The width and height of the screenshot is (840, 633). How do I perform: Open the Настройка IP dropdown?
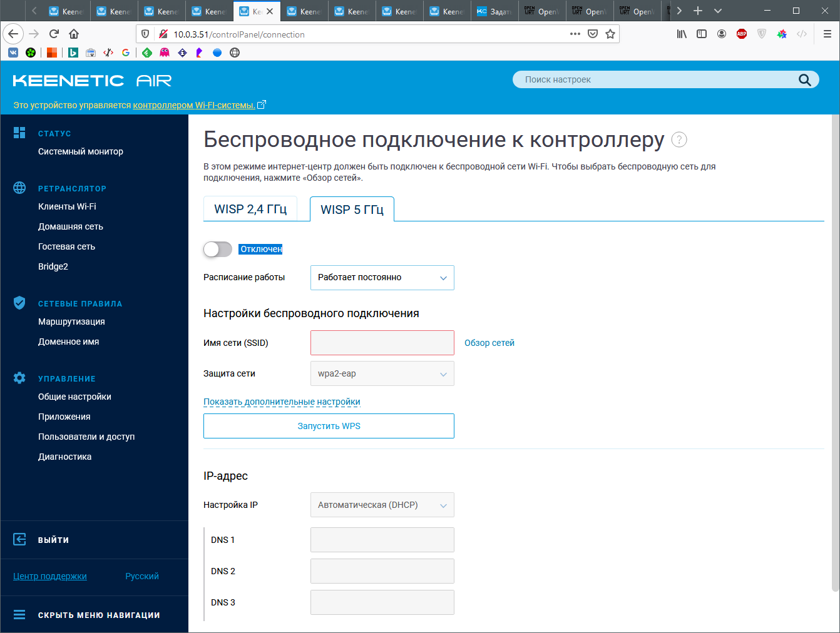[x=382, y=505]
